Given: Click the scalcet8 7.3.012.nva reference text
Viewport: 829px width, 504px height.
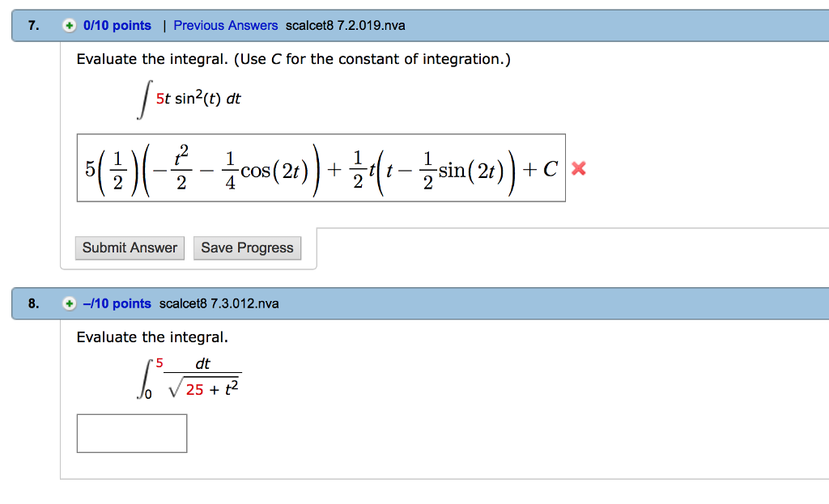Looking at the screenshot, I should point(219,304).
